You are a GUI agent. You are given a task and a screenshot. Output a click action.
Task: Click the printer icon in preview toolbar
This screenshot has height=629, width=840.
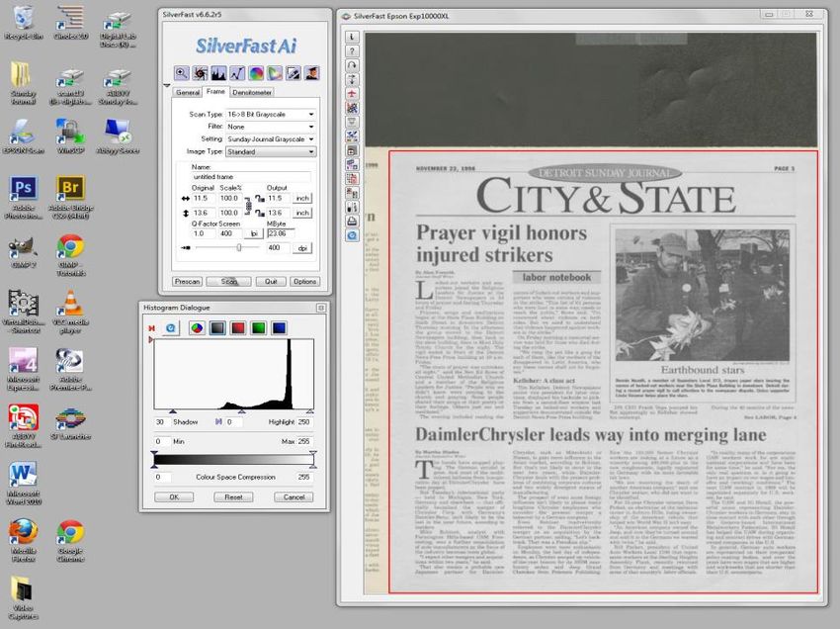click(352, 221)
